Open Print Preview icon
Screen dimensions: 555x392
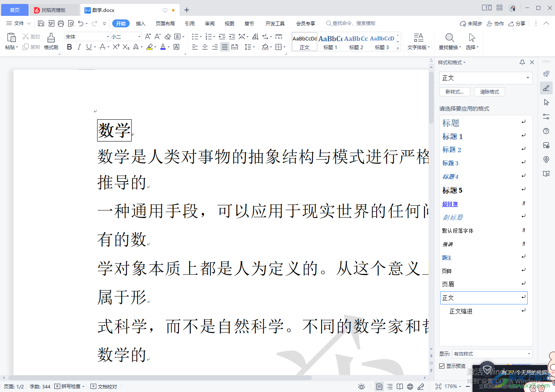point(71,23)
